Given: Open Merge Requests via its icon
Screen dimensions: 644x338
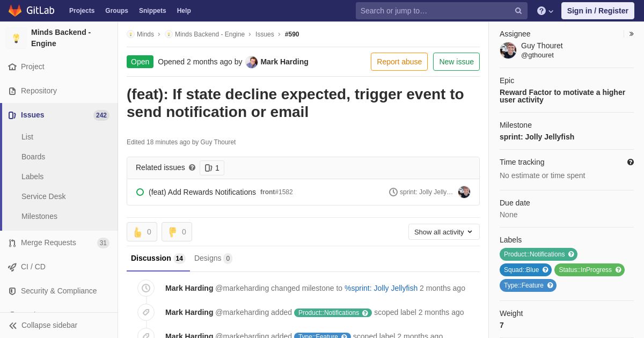Looking at the screenshot, I should [12, 243].
